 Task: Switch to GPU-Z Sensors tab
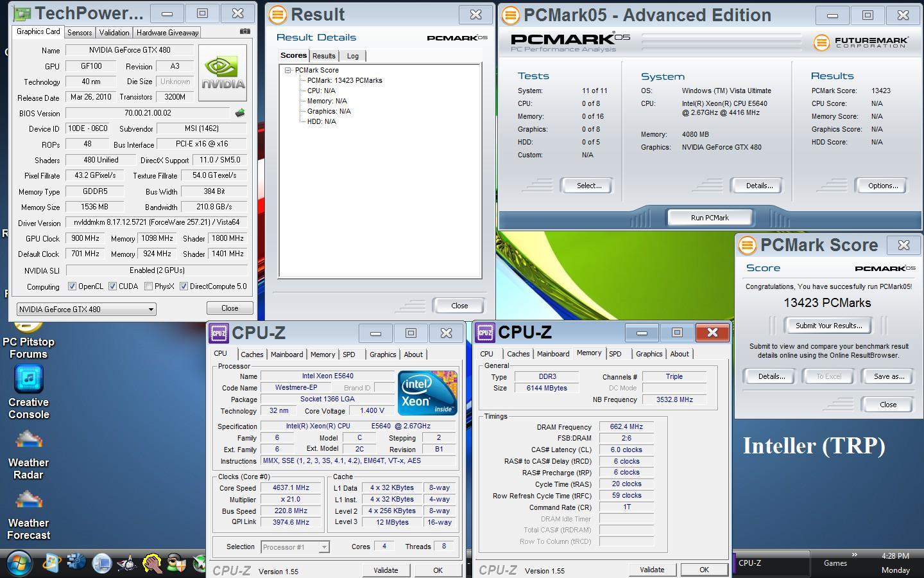[x=80, y=32]
